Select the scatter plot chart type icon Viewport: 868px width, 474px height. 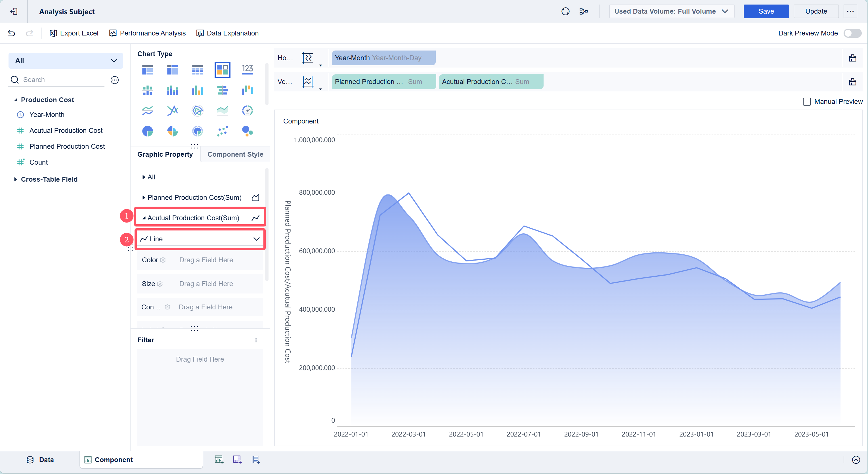pos(222,131)
